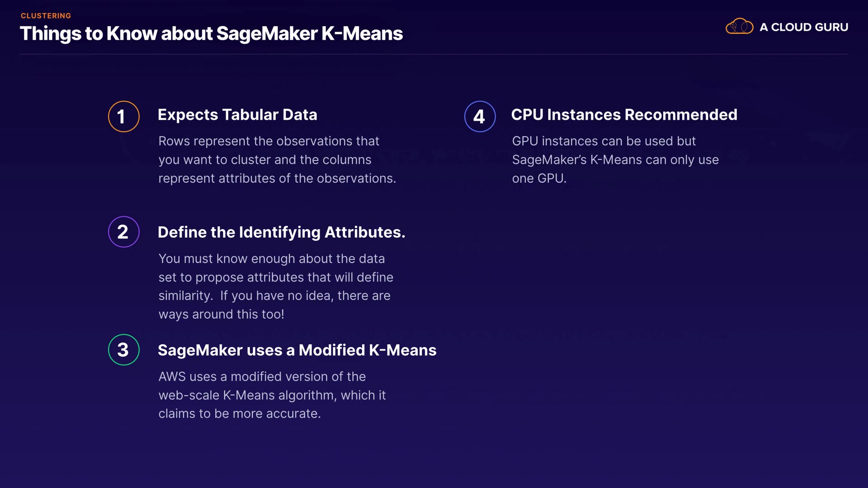Viewport: 868px width, 488px height.
Task: Select the orange CLUSTERING category label
Action: click(x=46, y=16)
